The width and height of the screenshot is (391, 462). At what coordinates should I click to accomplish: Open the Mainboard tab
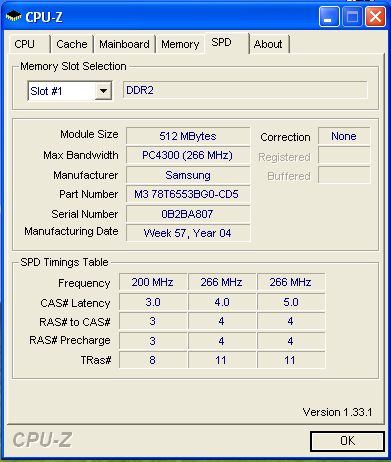[x=124, y=44]
